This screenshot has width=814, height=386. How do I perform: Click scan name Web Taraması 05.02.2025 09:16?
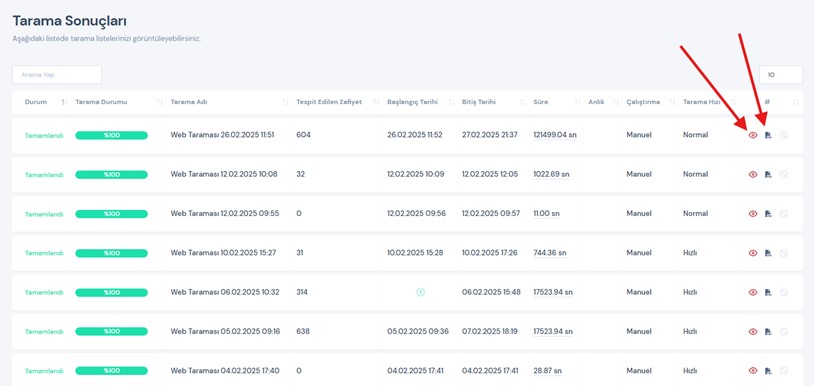coord(225,332)
